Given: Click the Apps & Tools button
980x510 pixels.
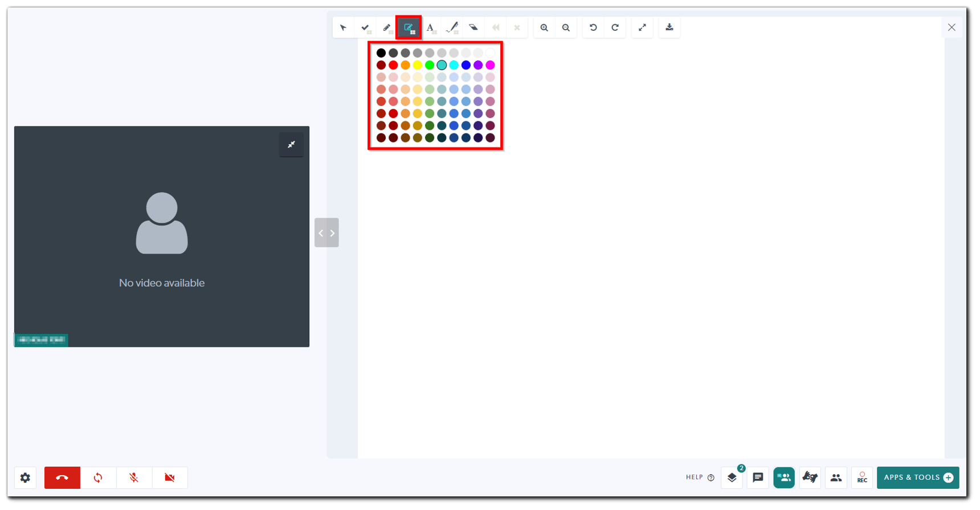Looking at the screenshot, I should click(918, 478).
